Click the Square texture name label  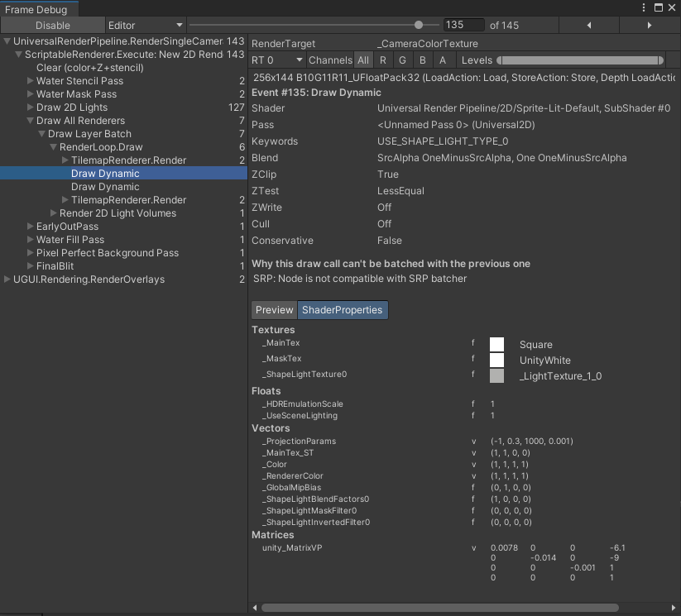536,345
